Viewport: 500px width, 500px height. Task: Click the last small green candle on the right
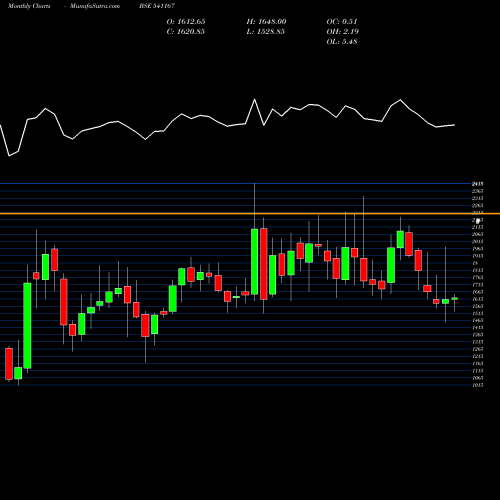coord(455,299)
